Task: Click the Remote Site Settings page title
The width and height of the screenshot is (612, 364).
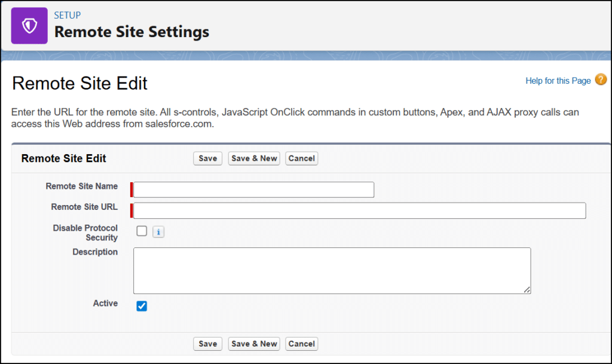Action: (x=131, y=32)
